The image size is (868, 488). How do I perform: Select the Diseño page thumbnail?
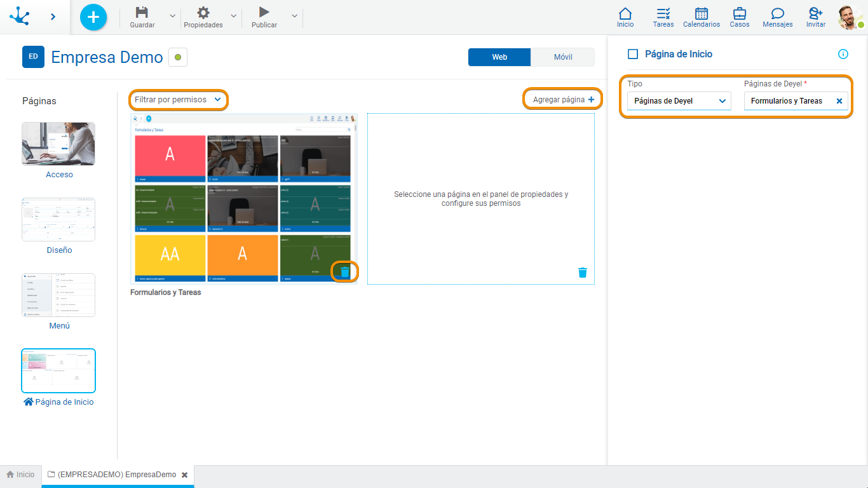pyautogui.click(x=58, y=220)
